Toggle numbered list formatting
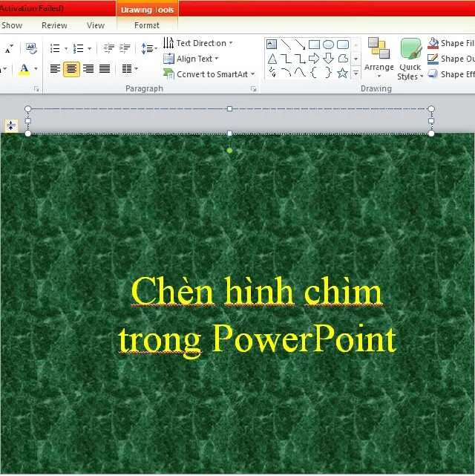The width and height of the screenshot is (475, 476). 78,48
